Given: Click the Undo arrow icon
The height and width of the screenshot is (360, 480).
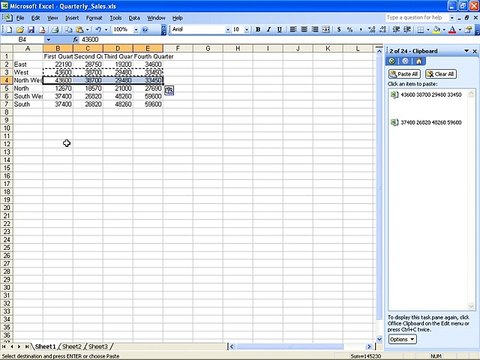Looking at the screenshot, I should pos(98,30).
